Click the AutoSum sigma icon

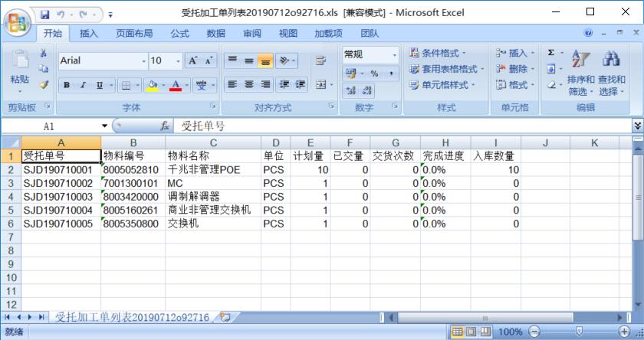pyautogui.click(x=551, y=53)
